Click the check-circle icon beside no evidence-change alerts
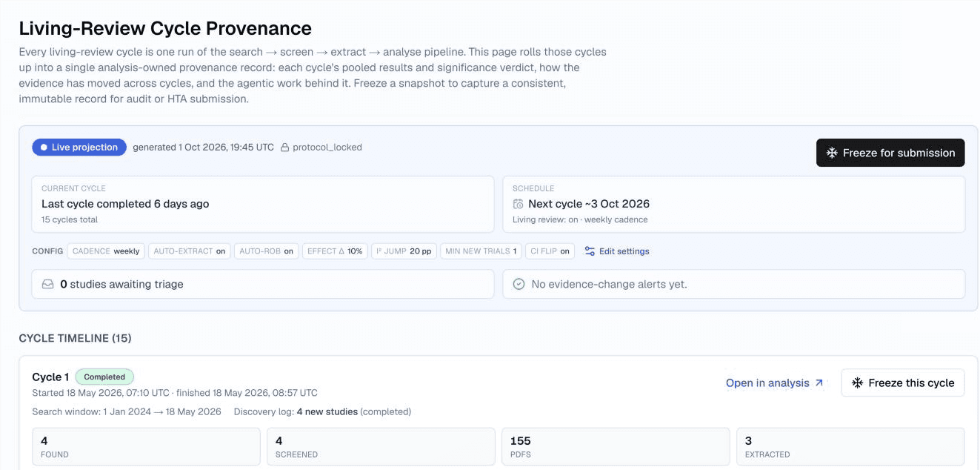The height and width of the screenshot is (470, 980). point(519,284)
